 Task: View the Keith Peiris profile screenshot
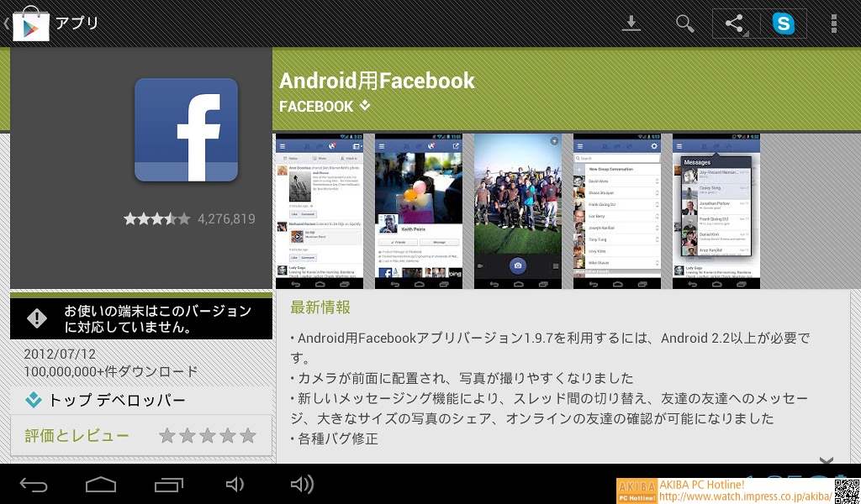[419, 211]
